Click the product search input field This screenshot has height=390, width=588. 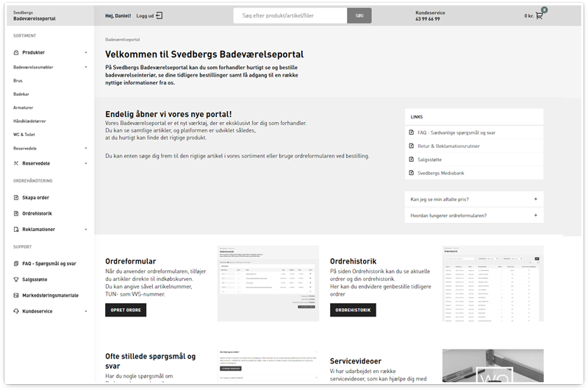(x=290, y=15)
